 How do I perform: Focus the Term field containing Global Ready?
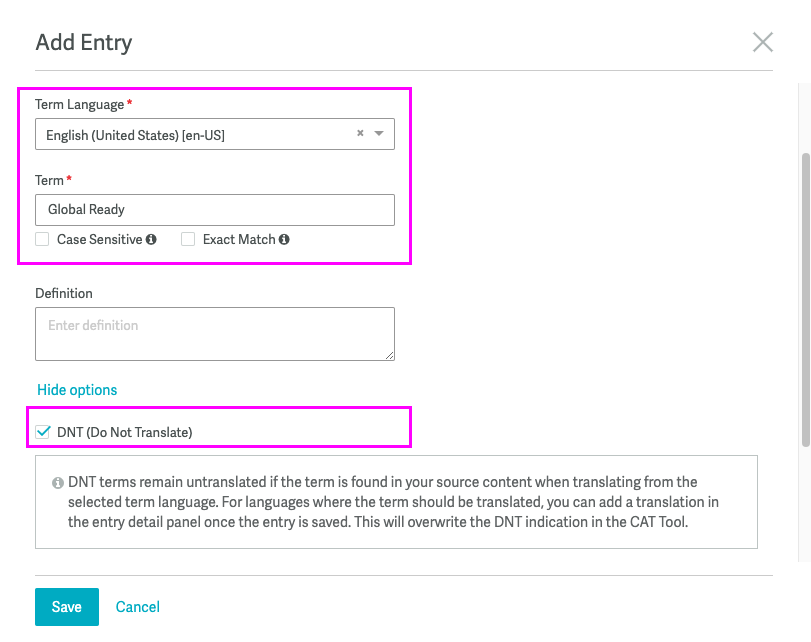(214, 210)
